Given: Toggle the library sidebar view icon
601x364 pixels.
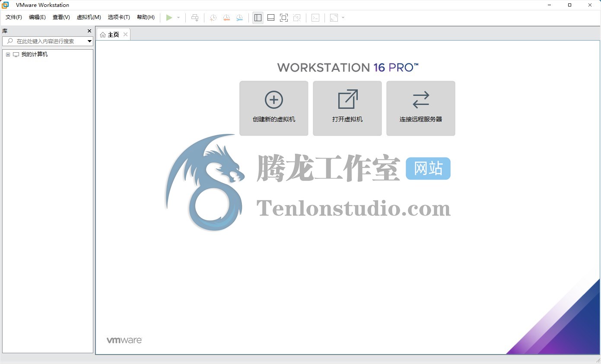Looking at the screenshot, I should [x=258, y=18].
